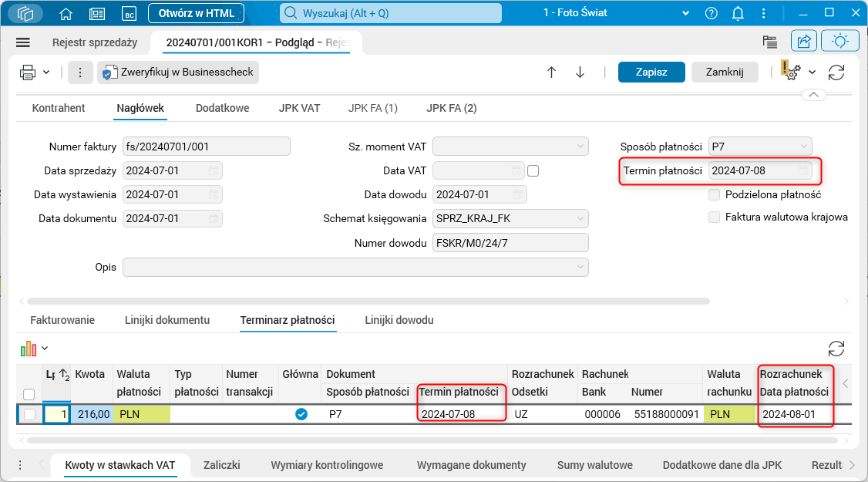Open the bottom-left three-dot tab menu
The height and width of the screenshot is (482, 868).
20,465
